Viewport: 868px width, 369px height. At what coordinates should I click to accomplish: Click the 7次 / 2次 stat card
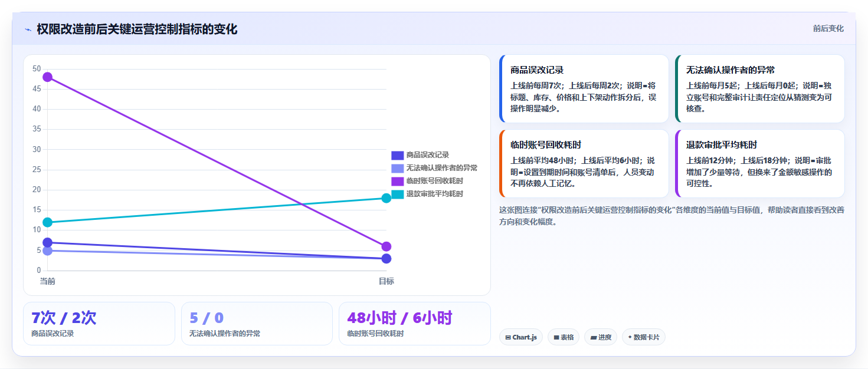[x=99, y=324]
